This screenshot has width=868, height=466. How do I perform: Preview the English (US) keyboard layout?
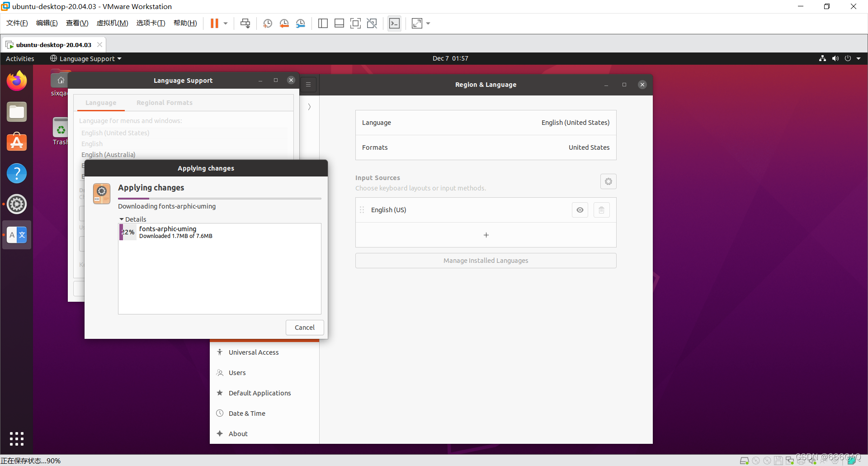(580, 210)
